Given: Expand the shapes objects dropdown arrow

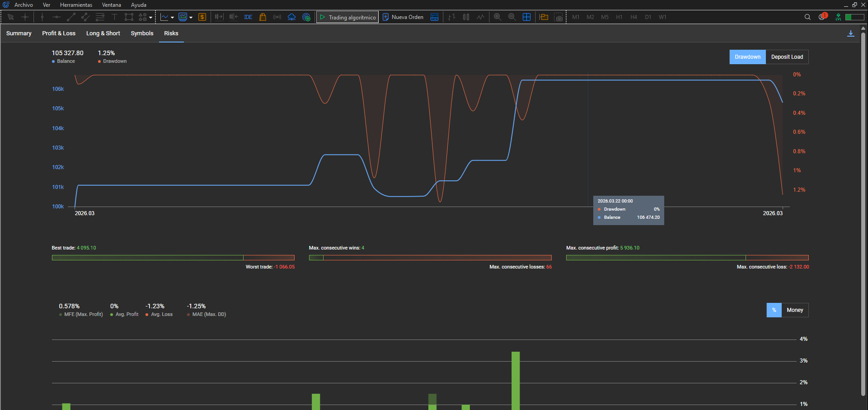Looking at the screenshot, I should [x=151, y=18].
